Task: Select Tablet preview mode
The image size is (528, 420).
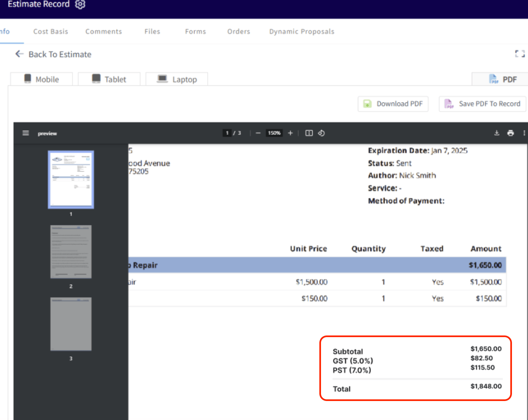Action: [x=109, y=79]
